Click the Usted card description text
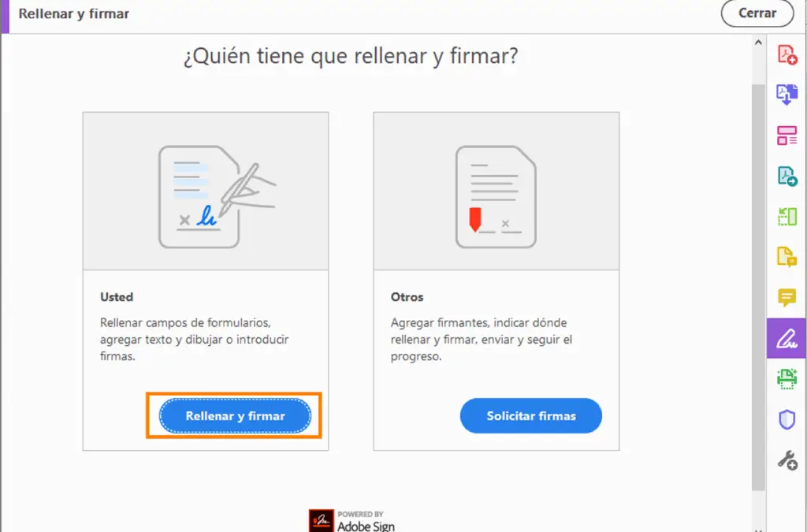The height and width of the screenshot is (532, 807). tap(195, 339)
